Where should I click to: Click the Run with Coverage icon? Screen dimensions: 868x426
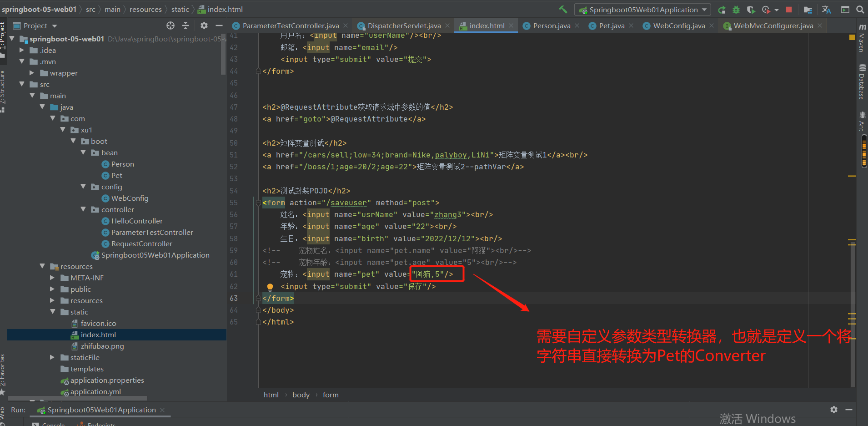click(751, 10)
